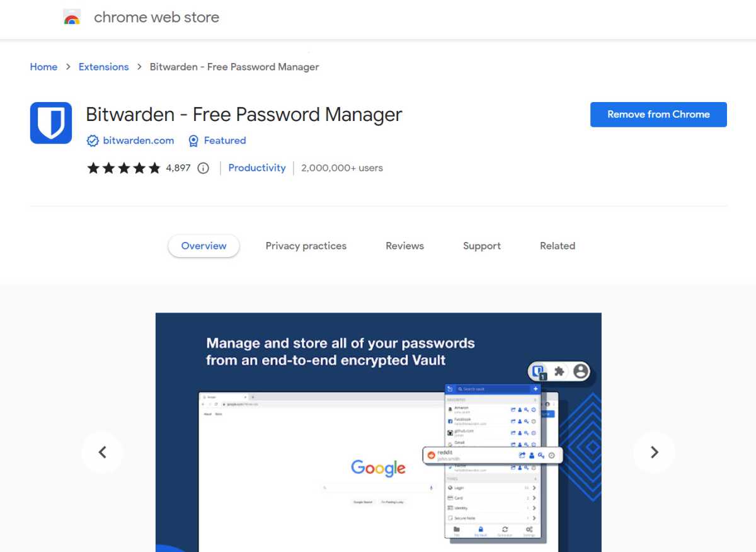Show next screenshot with right arrow
The image size is (756, 552).
coord(654,452)
